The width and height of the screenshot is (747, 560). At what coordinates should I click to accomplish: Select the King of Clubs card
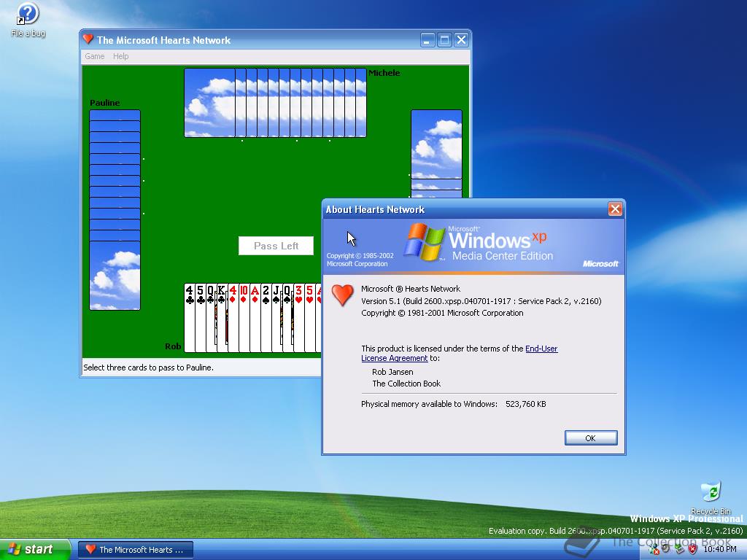221,321
